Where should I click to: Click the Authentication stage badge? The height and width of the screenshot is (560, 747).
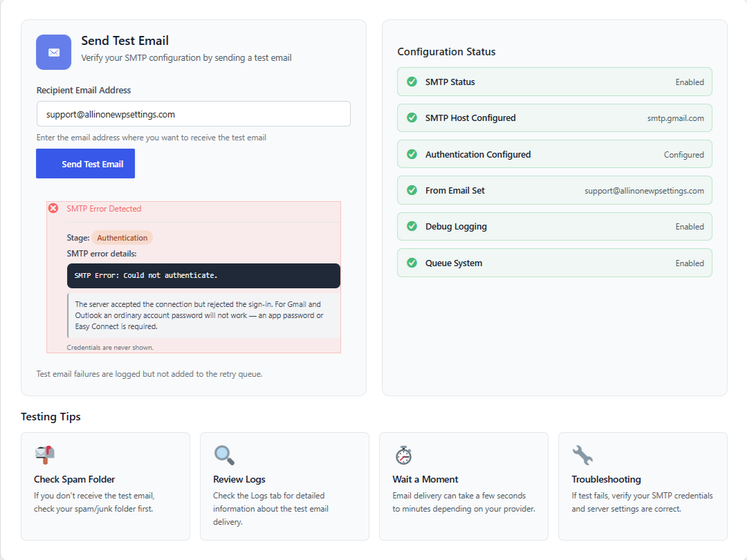coord(122,238)
